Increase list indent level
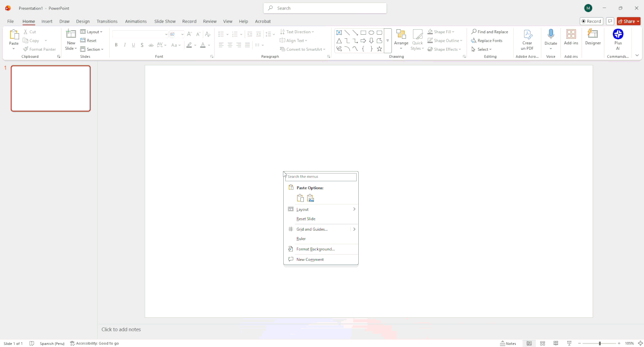 [x=259, y=34]
